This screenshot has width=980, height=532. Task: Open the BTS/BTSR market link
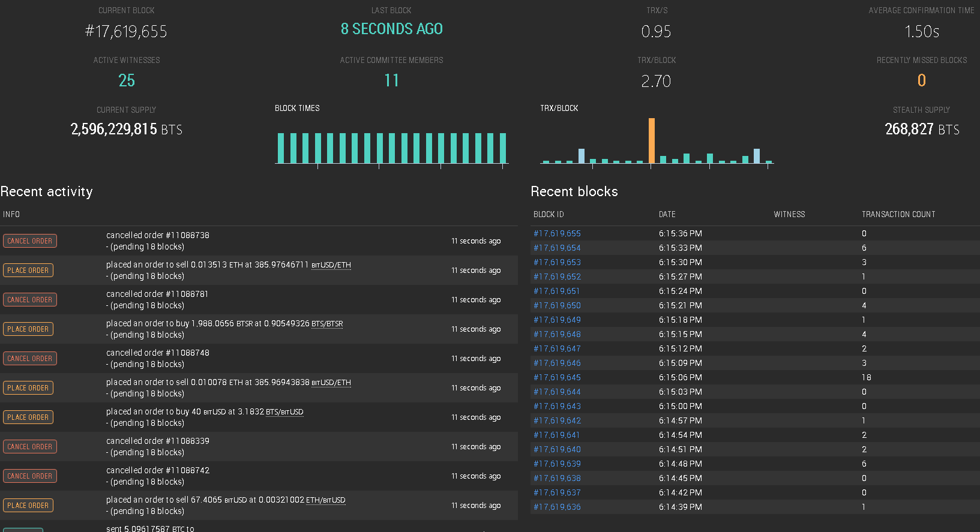(327, 324)
